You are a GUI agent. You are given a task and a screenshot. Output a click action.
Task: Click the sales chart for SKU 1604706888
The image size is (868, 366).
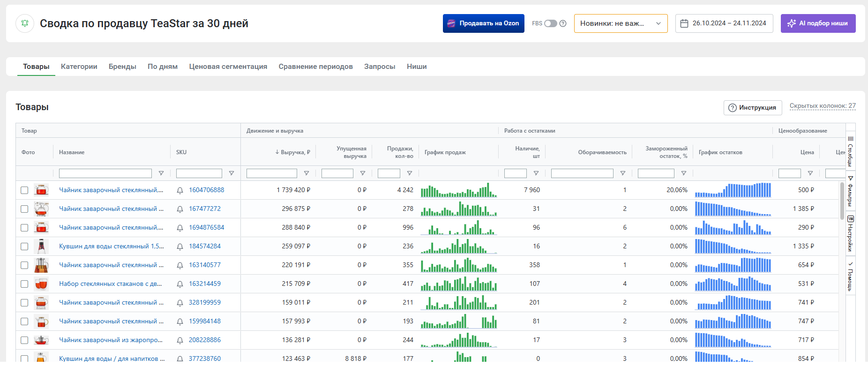click(x=458, y=190)
